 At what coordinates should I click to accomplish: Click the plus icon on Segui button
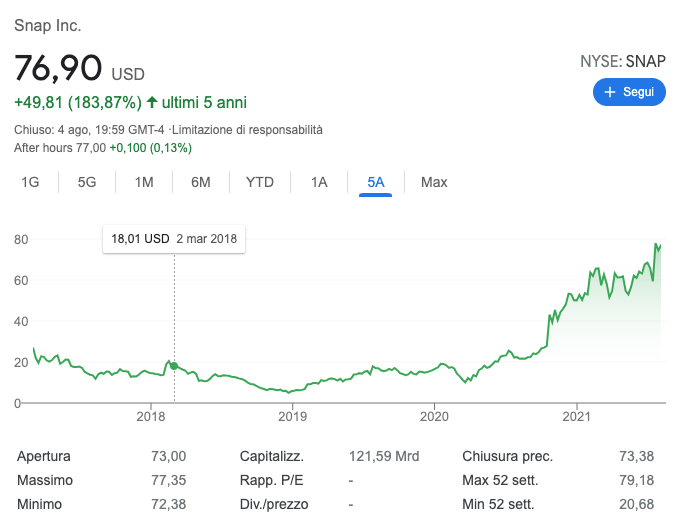pyautogui.click(x=609, y=92)
